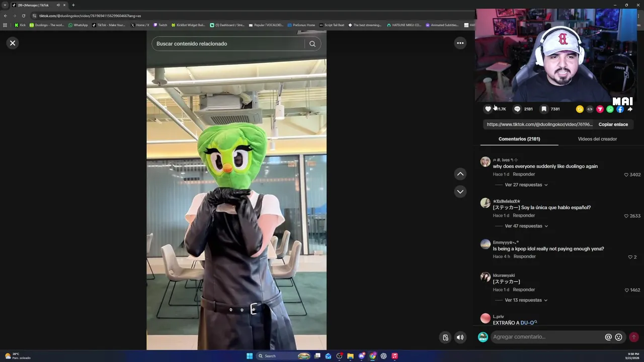Viewport: 644px width, 362px height.
Task: Click the autoscroll icon beside volume
Action: [x=445, y=337]
